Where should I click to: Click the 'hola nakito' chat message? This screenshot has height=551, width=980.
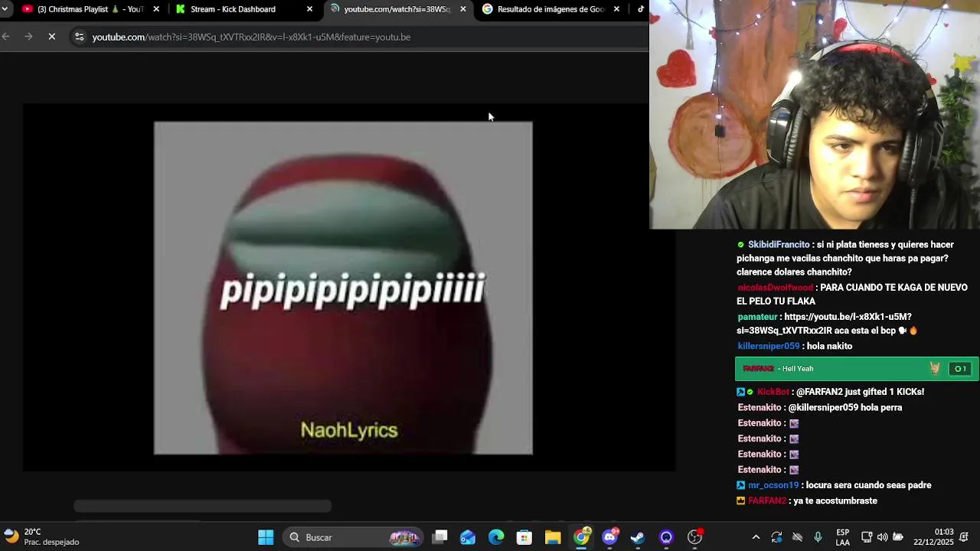click(829, 346)
